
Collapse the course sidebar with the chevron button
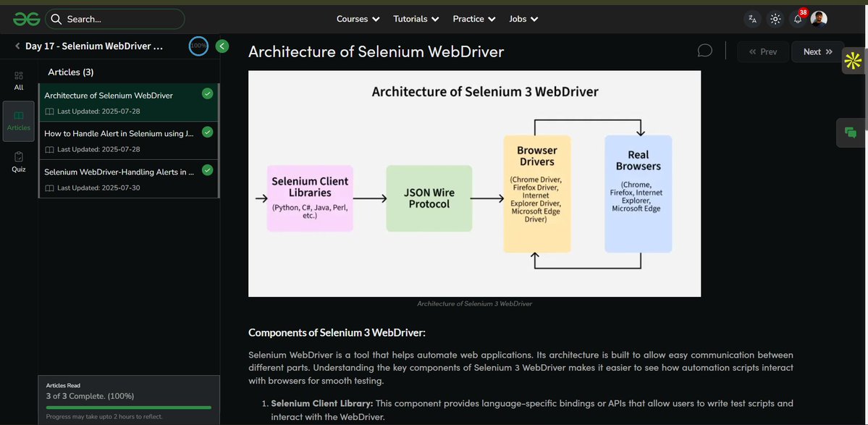222,45
